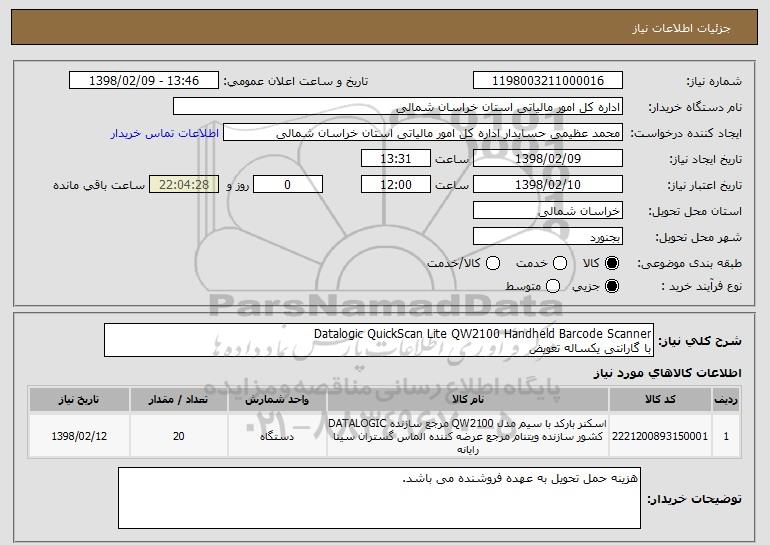Click the delivery city field بجنورد
The height and width of the screenshot is (545, 770).
point(548,237)
